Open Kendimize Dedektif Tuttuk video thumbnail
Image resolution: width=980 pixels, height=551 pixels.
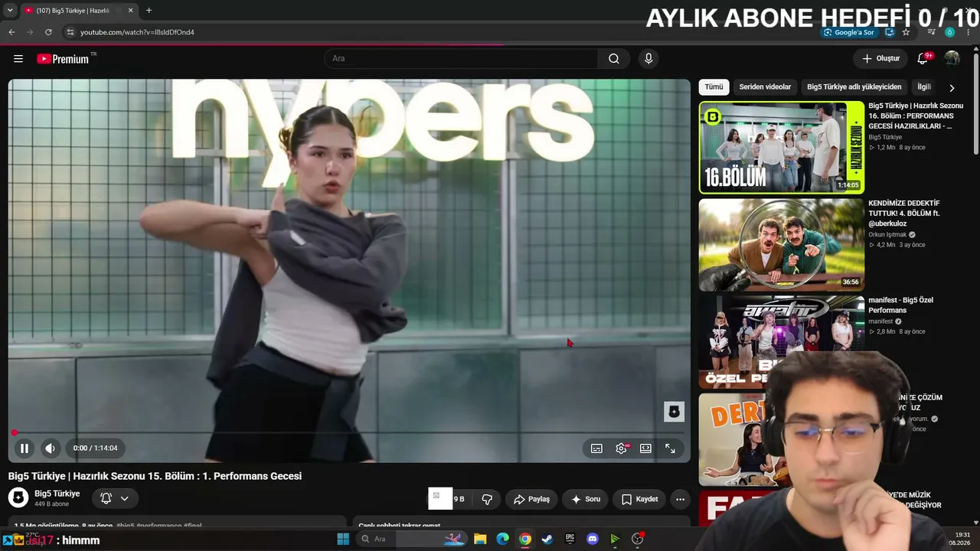pyautogui.click(x=782, y=245)
